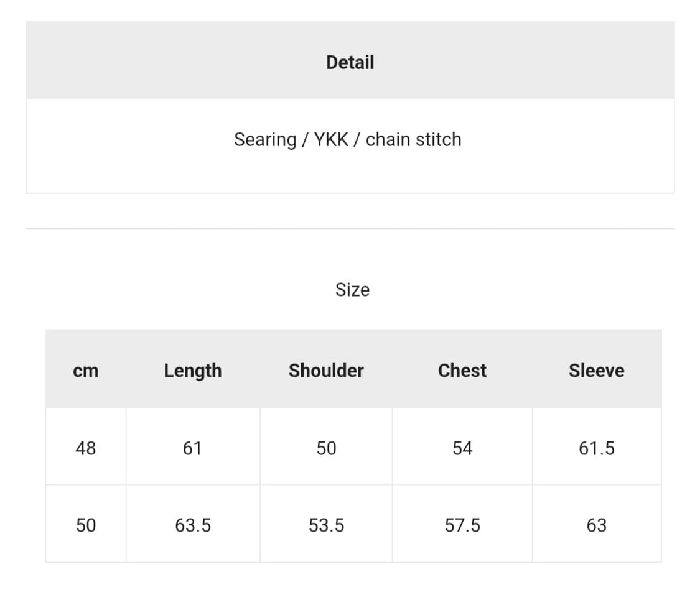Click shoulder value 50 for size 48

[326, 448]
